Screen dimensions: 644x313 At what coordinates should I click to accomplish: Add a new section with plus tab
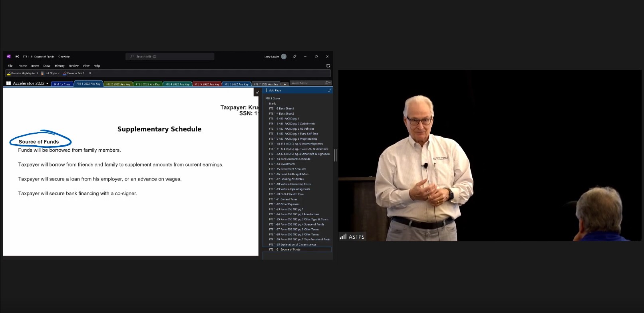click(x=285, y=84)
